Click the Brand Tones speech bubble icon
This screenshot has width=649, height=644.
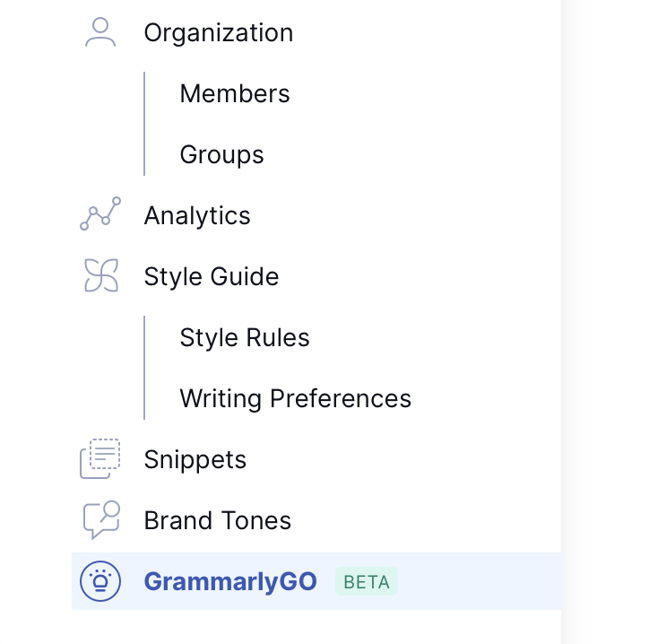pyautogui.click(x=100, y=520)
